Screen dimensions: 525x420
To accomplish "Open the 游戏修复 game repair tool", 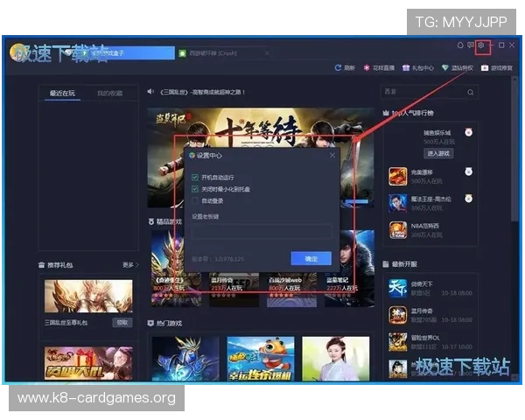I will click(x=497, y=68).
